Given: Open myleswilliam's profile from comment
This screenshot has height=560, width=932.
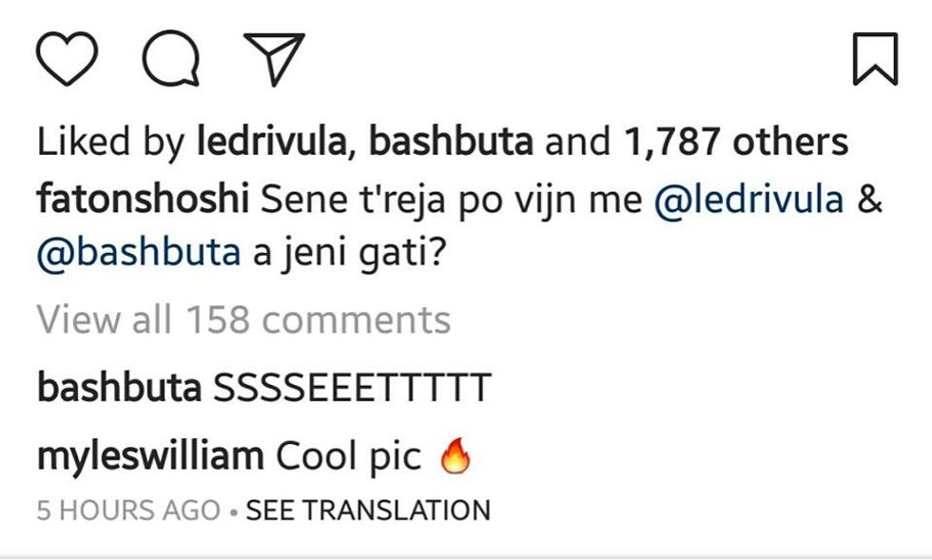Looking at the screenshot, I should pyautogui.click(x=149, y=456).
